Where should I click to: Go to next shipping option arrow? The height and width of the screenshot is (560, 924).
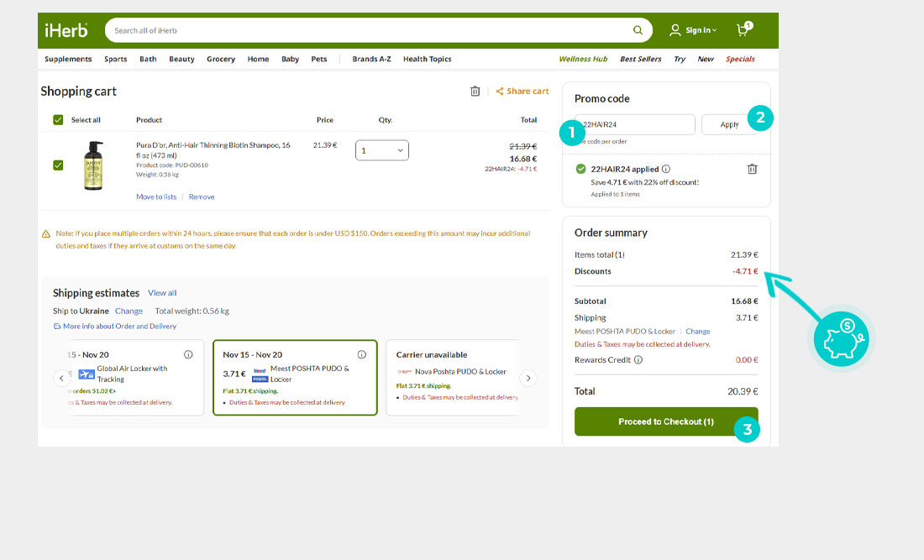pyautogui.click(x=528, y=378)
